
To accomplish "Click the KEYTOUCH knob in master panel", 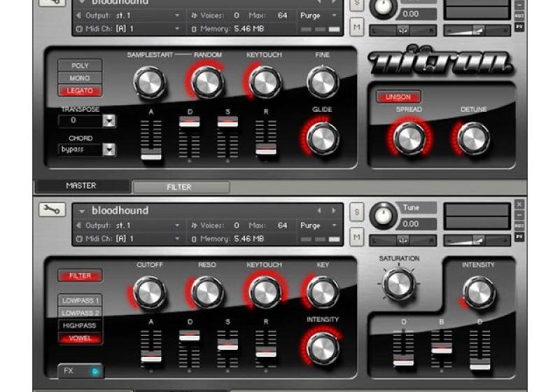I will (x=265, y=83).
